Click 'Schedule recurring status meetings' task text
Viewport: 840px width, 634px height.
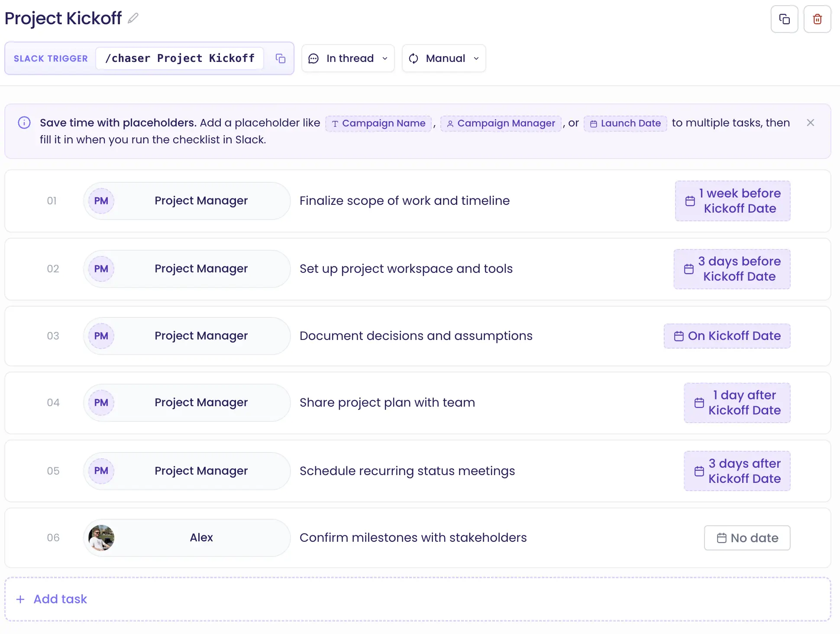[x=407, y=471]
